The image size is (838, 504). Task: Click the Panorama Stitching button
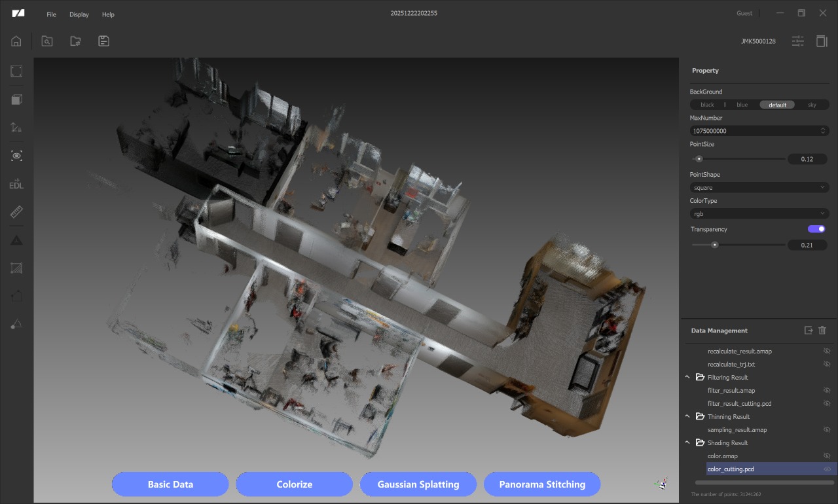click(x=541, y=484)
